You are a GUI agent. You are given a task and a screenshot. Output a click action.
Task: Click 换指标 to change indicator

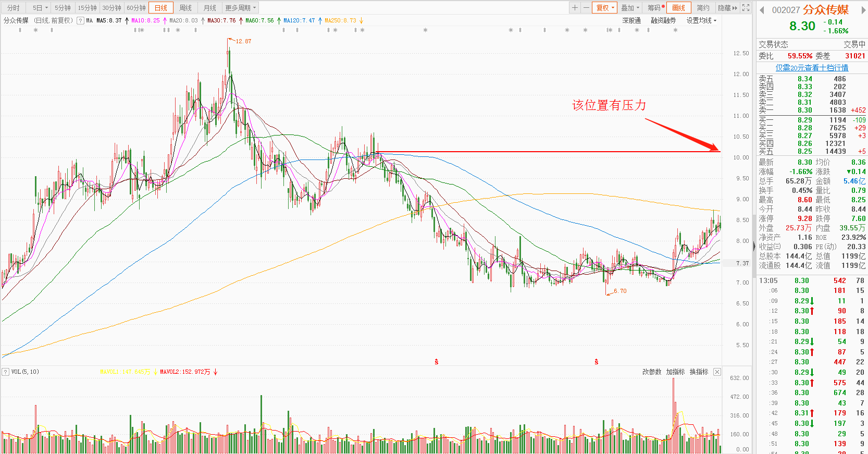699,372
